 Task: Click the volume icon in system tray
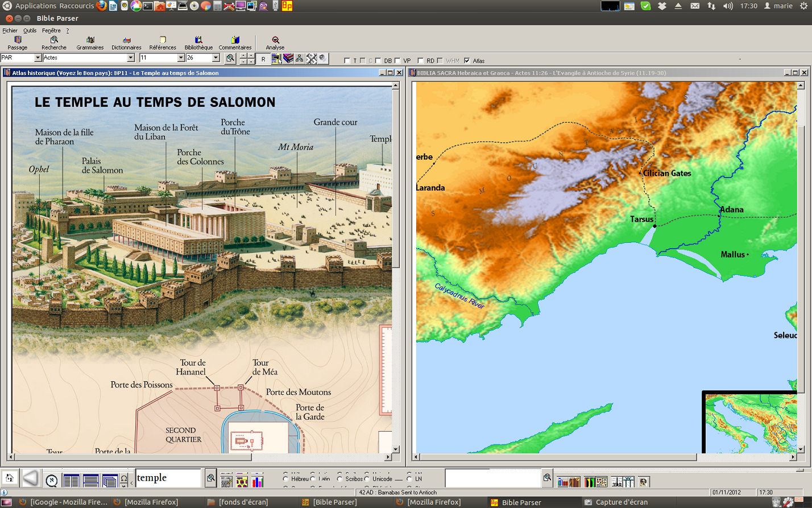[728, 6]
